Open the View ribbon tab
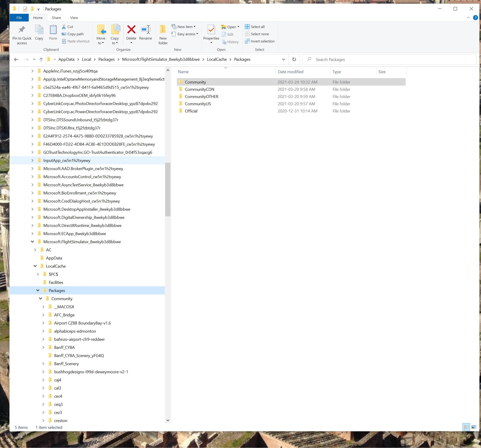 click(74, 18)
